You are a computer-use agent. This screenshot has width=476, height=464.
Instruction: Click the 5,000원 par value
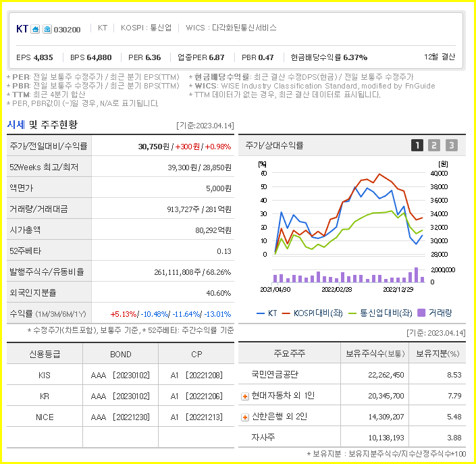coord(219,188)
